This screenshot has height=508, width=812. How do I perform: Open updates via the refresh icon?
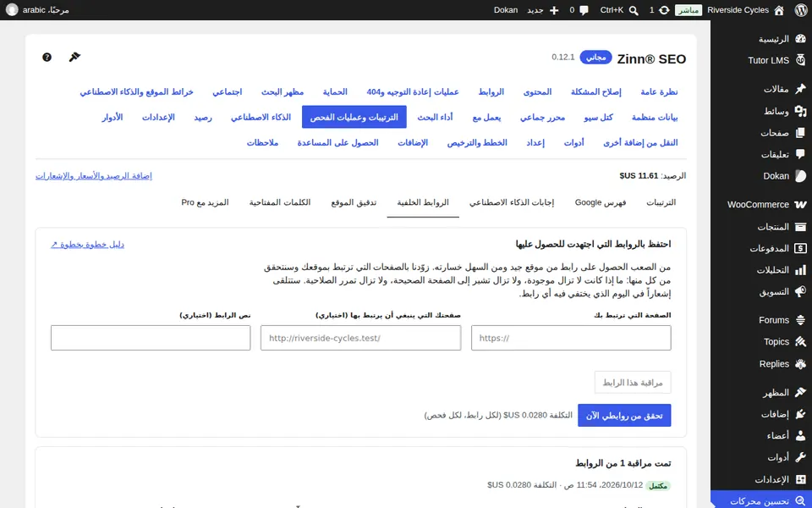pos(664,10)
